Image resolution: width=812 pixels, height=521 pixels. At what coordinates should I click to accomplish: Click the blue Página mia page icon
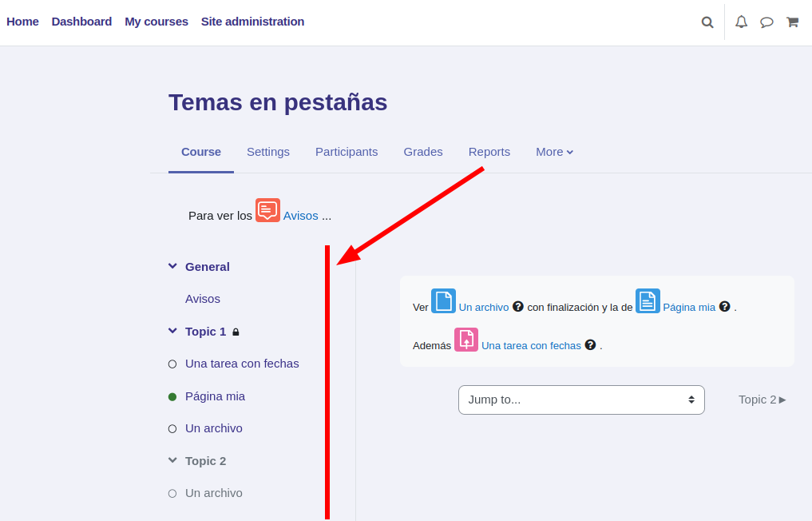[648, 300]
